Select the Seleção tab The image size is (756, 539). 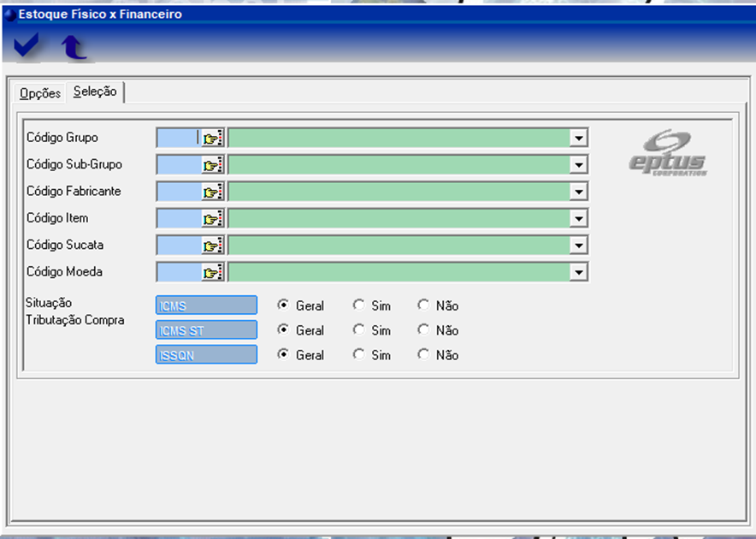(x=95, y=92)
